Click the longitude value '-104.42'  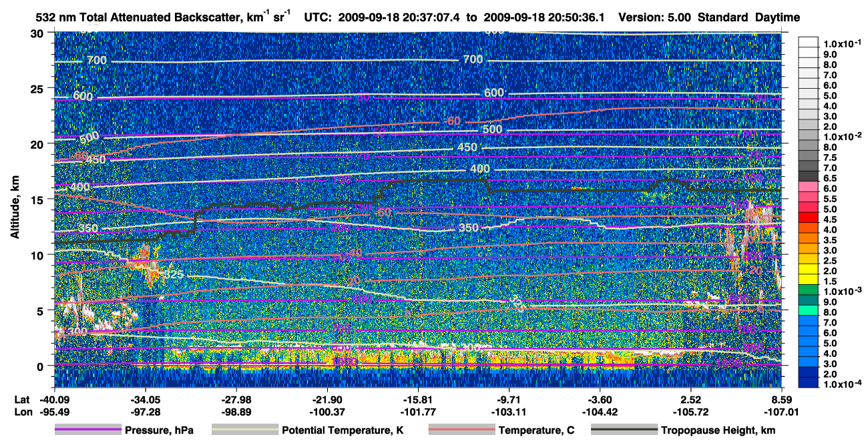(600, 412)
